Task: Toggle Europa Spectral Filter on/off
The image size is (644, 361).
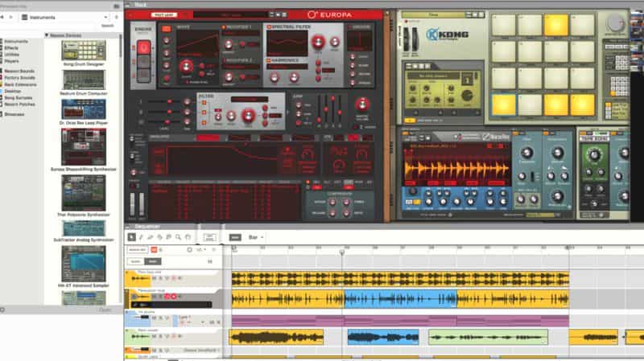Action: pyautogui.click(x=269, y=27)
